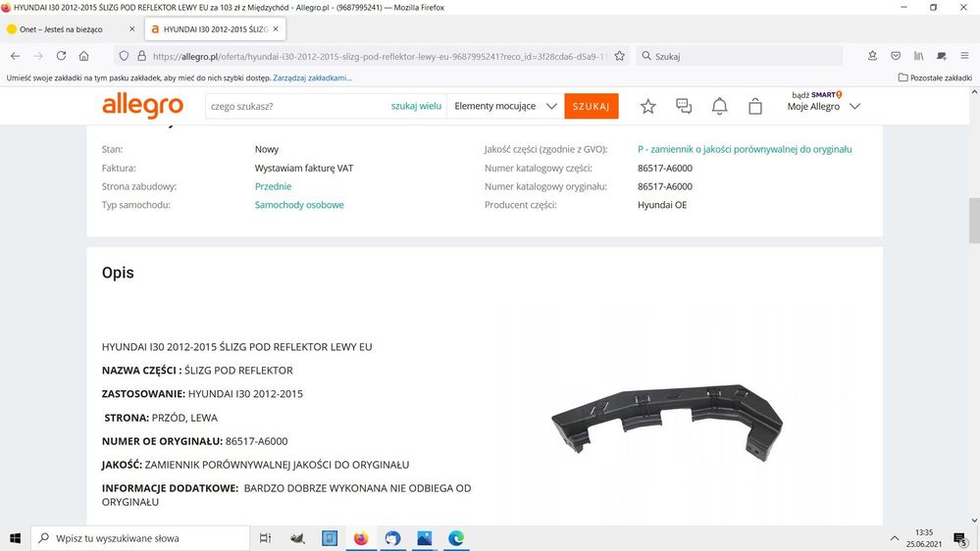This screenshot has width=980, height=551.
Task: Open Microsoft Edge from taskbar
Action: [456, 538]
